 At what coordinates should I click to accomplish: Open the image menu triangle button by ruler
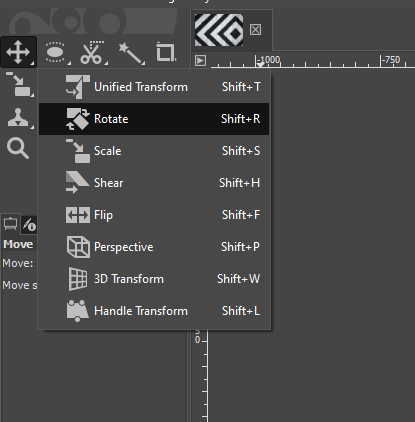pos(200,61)
